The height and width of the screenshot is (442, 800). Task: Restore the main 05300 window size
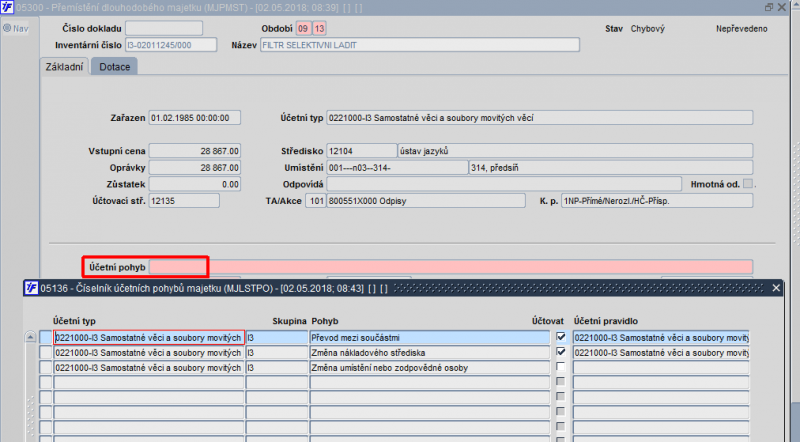coord(769,7)
